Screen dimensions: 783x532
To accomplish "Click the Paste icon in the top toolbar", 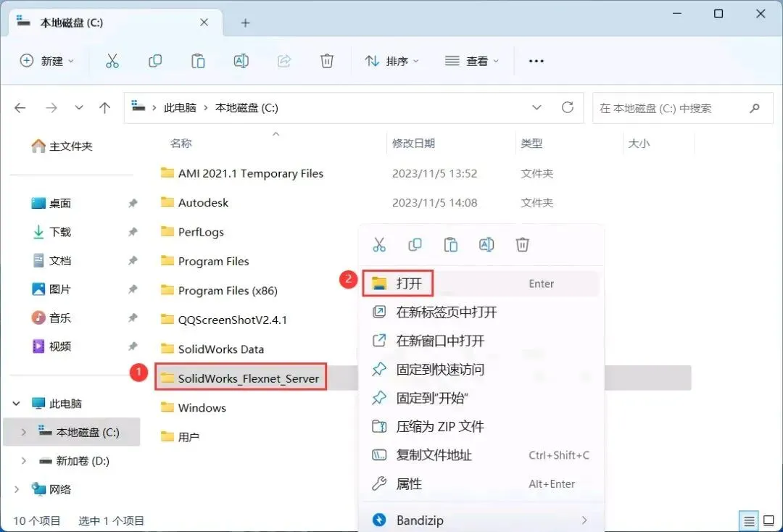I will (198, 61).
